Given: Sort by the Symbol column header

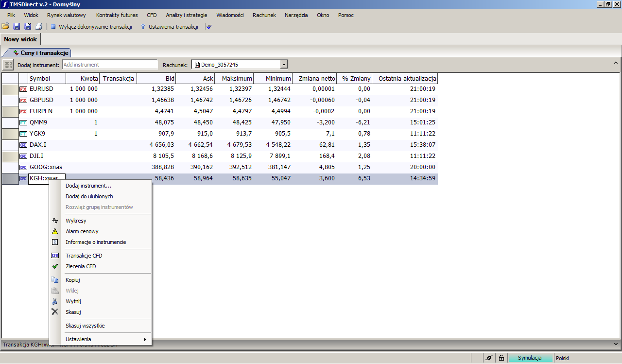Looking at the screenshot, I should [47, 79].
